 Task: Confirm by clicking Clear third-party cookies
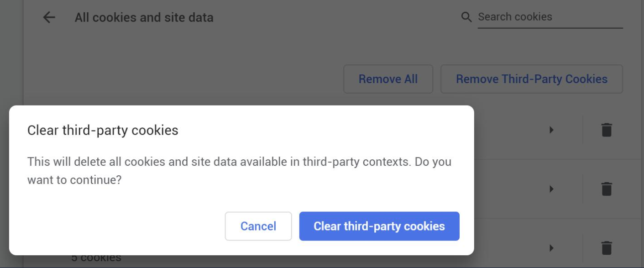pyautogui.click(x=379, y=226)
